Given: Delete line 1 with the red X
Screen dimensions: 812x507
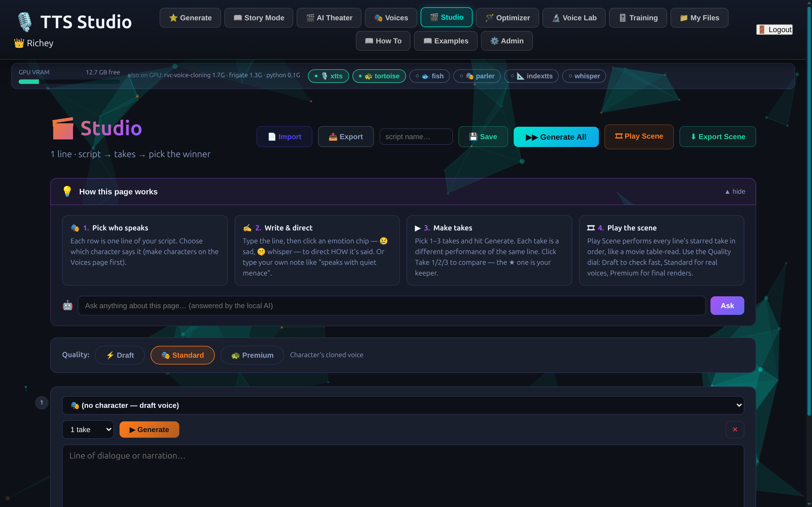Looking at the screenshot, I should (x=735, y=430).
